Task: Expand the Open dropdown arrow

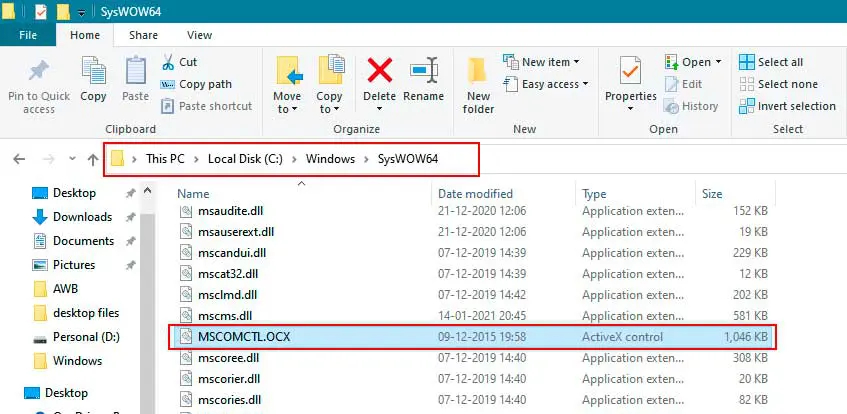Action: (x=718, y=62)
